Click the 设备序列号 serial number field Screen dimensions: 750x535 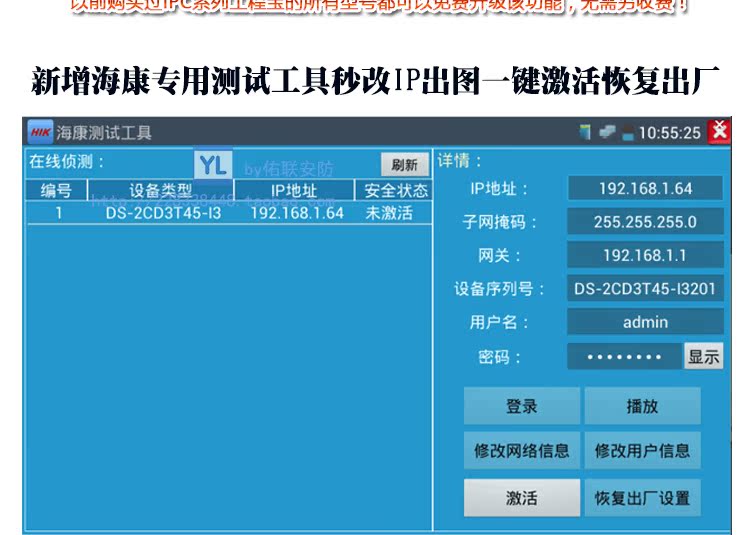645,289
